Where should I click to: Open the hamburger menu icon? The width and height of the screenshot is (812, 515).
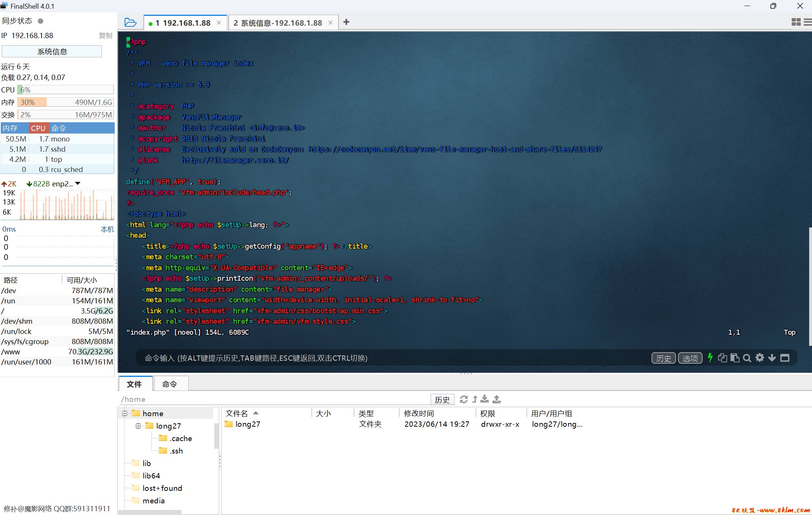(808, 22)
